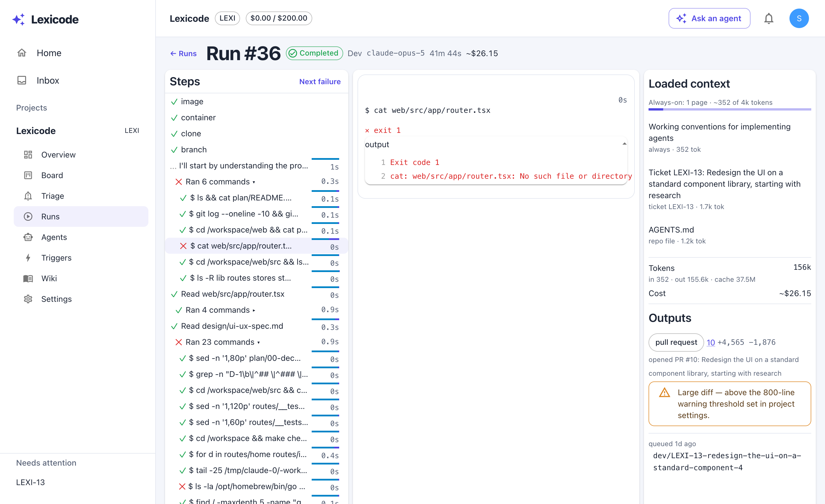Go back to Runs list
This screenshot has width=825, height=504.
(183, 54)
